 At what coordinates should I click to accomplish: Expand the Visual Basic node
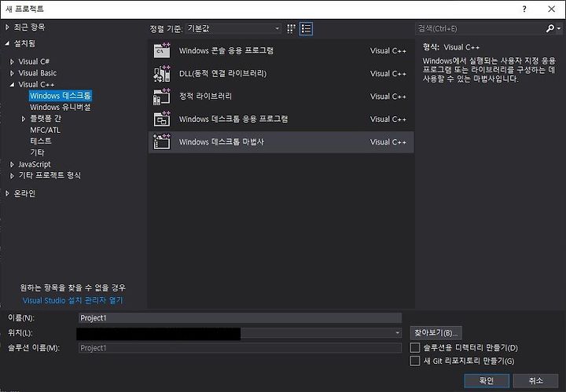[x=12, y=73]
